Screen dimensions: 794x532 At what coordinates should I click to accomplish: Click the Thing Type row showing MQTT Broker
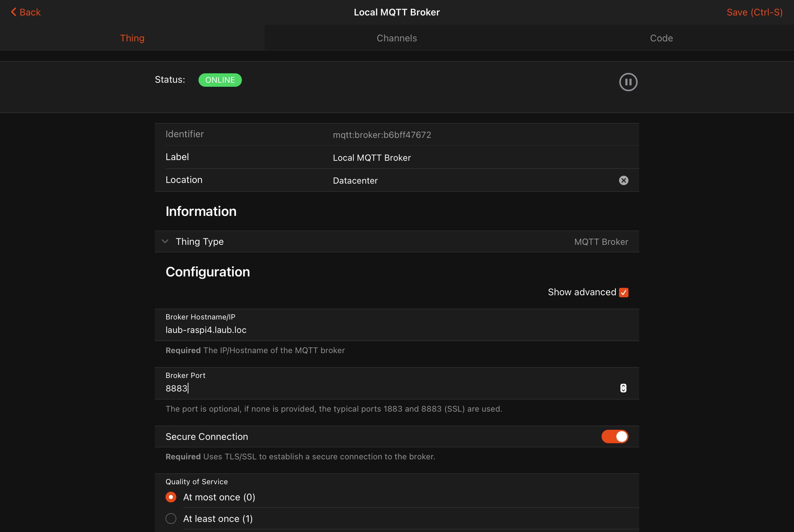point(396,241)
